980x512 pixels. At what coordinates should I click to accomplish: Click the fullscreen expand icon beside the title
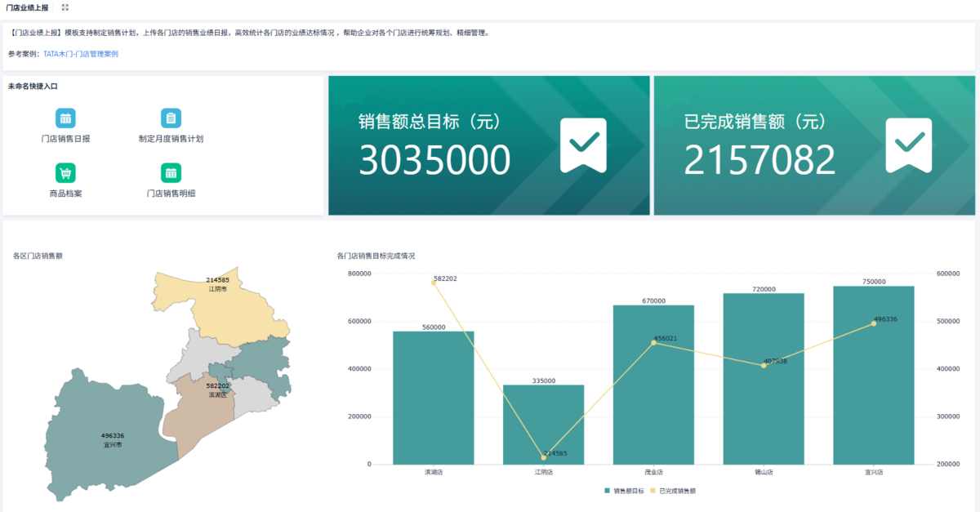coord(65,7)
